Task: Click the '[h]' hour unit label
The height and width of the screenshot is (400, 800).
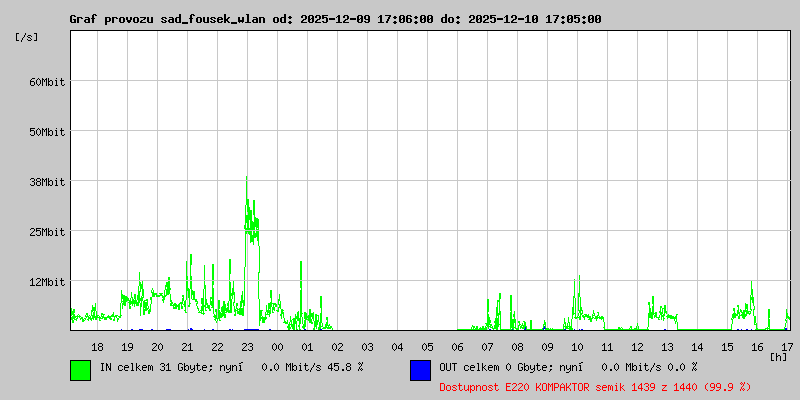Action: coord(778,356)
